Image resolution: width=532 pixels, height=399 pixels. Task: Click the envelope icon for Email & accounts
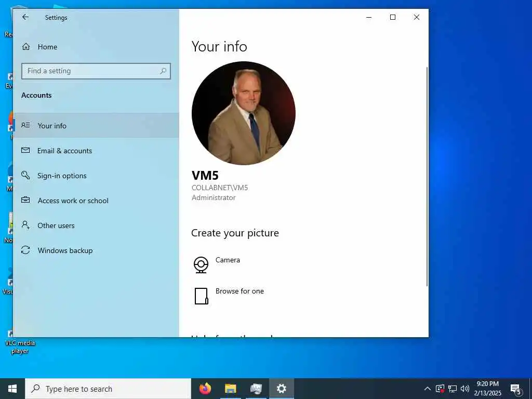[25, 150]
